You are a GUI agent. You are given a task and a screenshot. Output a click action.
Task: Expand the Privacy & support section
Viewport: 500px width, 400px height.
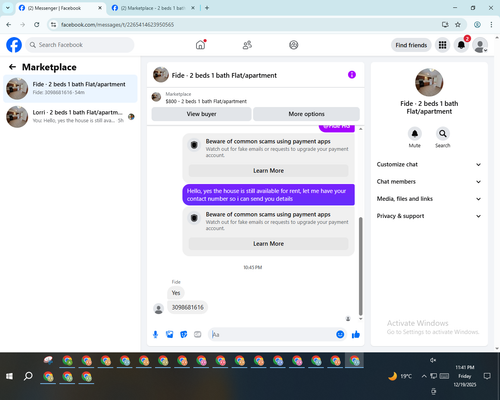pos(429,216)
